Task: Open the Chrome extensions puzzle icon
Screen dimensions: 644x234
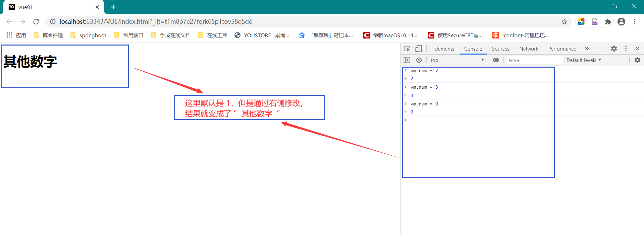Action: coord(608,22)
